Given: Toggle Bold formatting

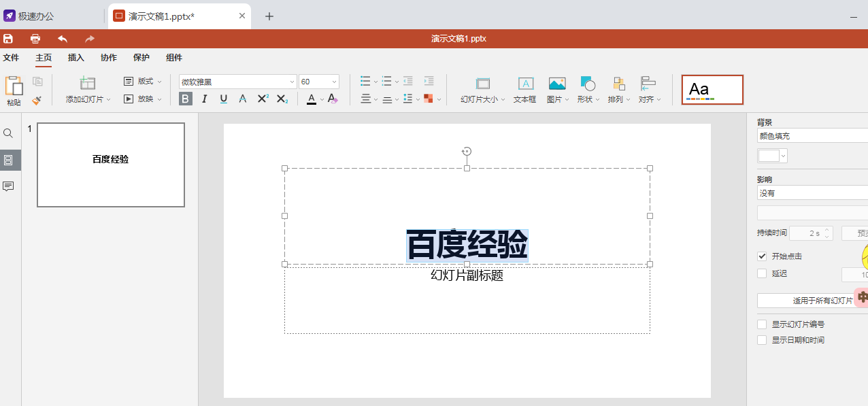Looking at the screenshot, I should pos(186,99).
